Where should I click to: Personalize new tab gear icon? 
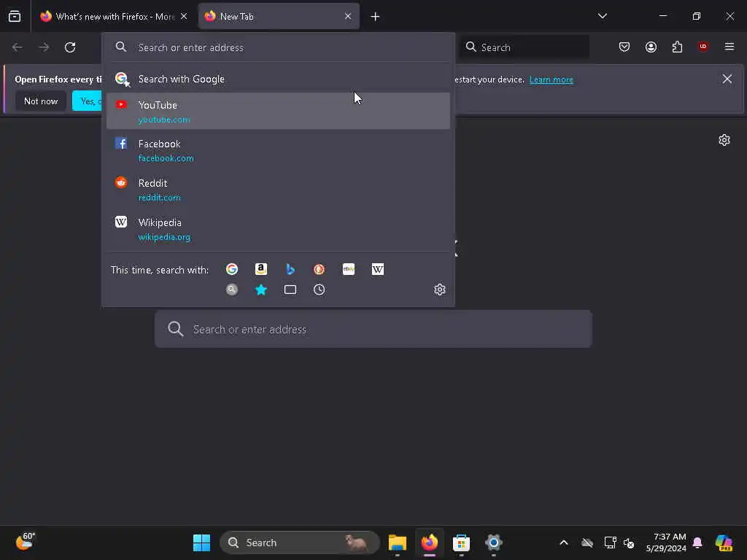(724, 140)
